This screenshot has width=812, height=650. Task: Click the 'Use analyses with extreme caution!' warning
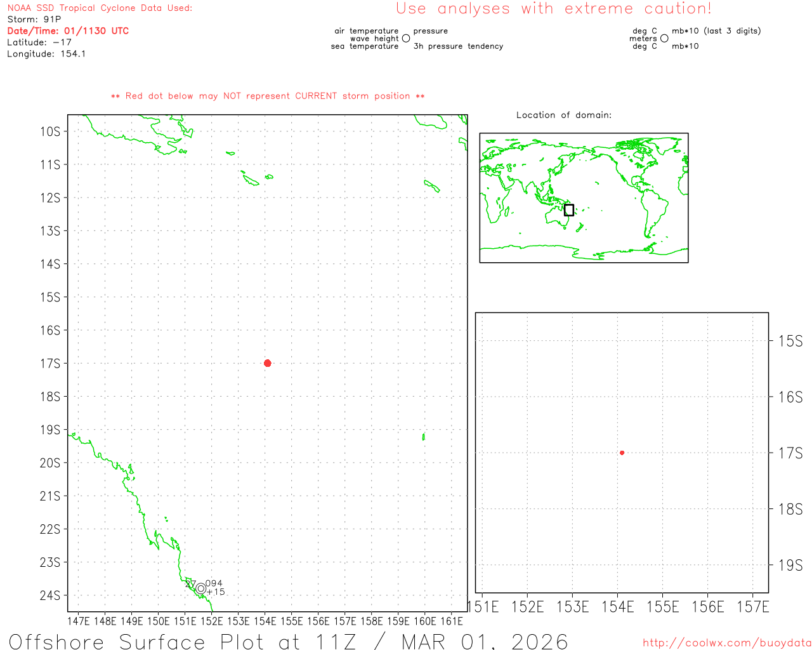[x=553, y=9]
